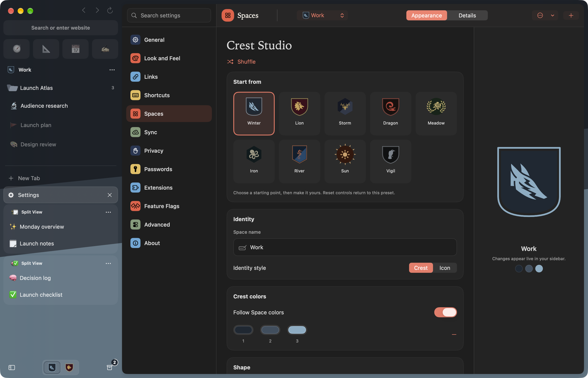Switch to the Details tab
The image size is (588, 378).
[467, 16]
